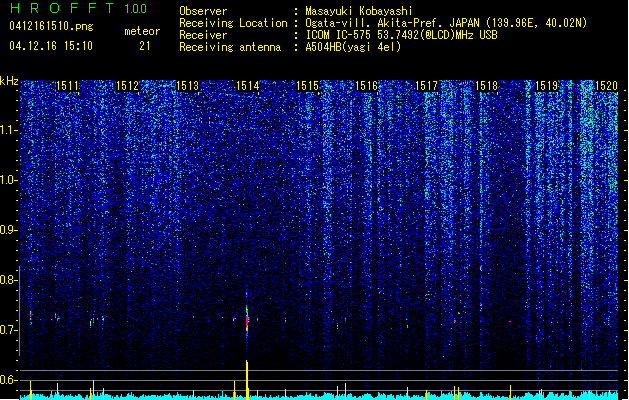Select the 1518 time marker
This screenshot has width=629, height=400.
[x=486, y=86]
